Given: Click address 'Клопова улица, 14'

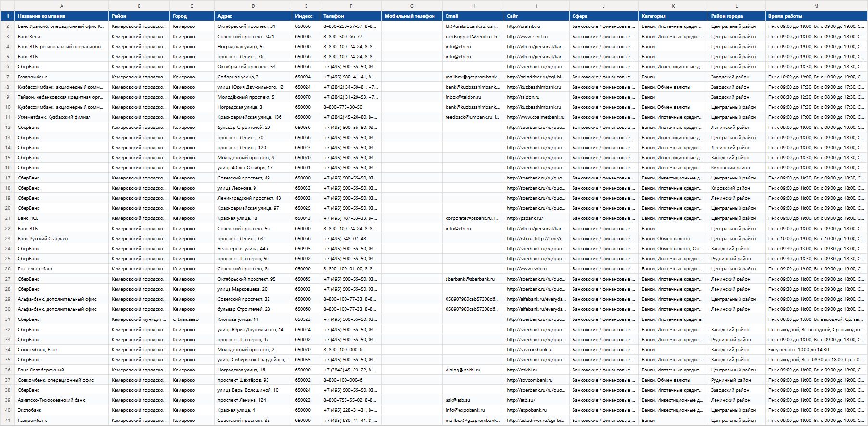Looking at the screenshot, I should 253,319.
